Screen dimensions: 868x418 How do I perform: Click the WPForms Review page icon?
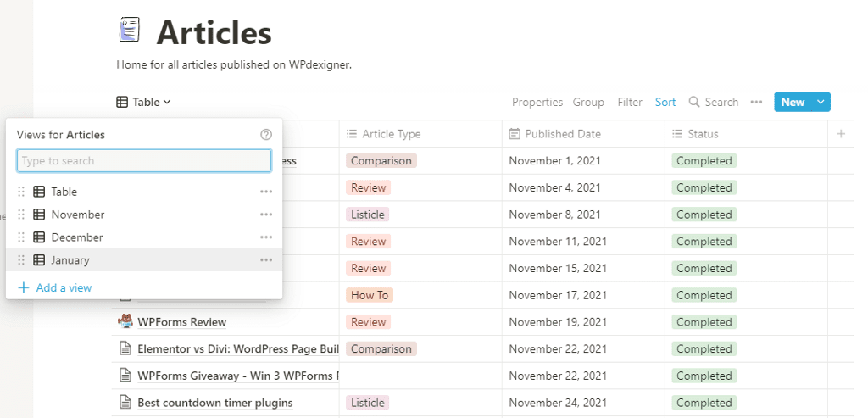(x=125, y=322)
